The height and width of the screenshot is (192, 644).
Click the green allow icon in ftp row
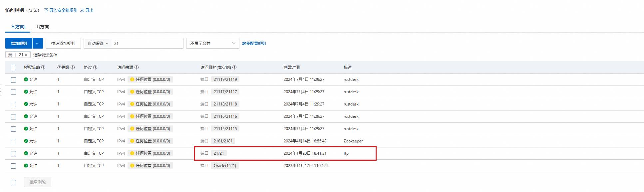click(26, 153)
